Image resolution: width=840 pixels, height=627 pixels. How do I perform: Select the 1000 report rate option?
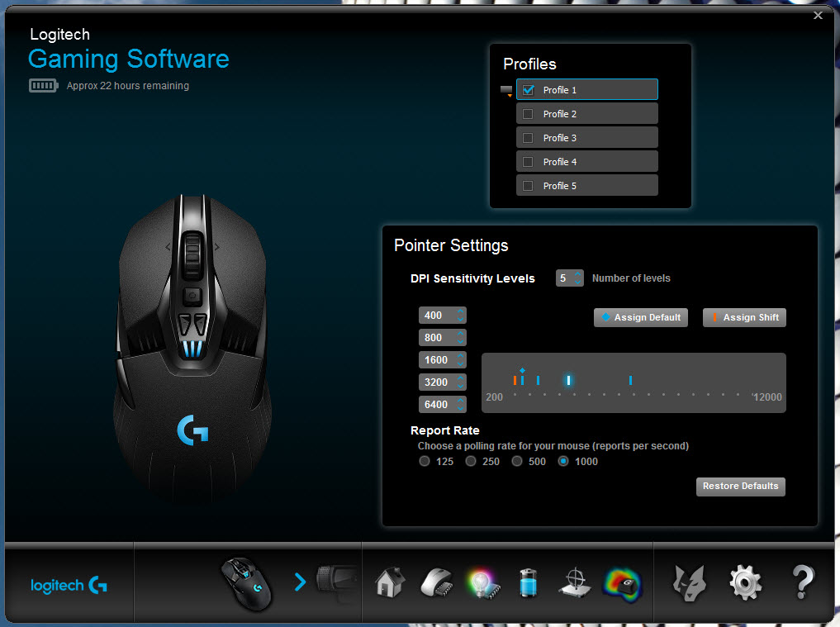pyautogui.click(x=563, y=462)
